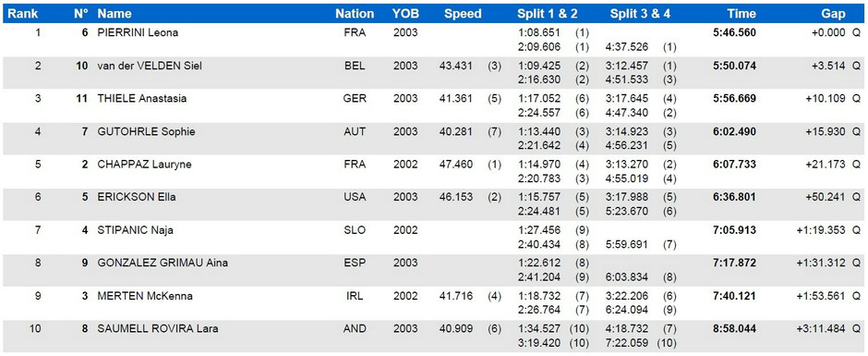Select the Nation column header
The image size is (868, 356).
pyautogui.click(x=355, y=14)
